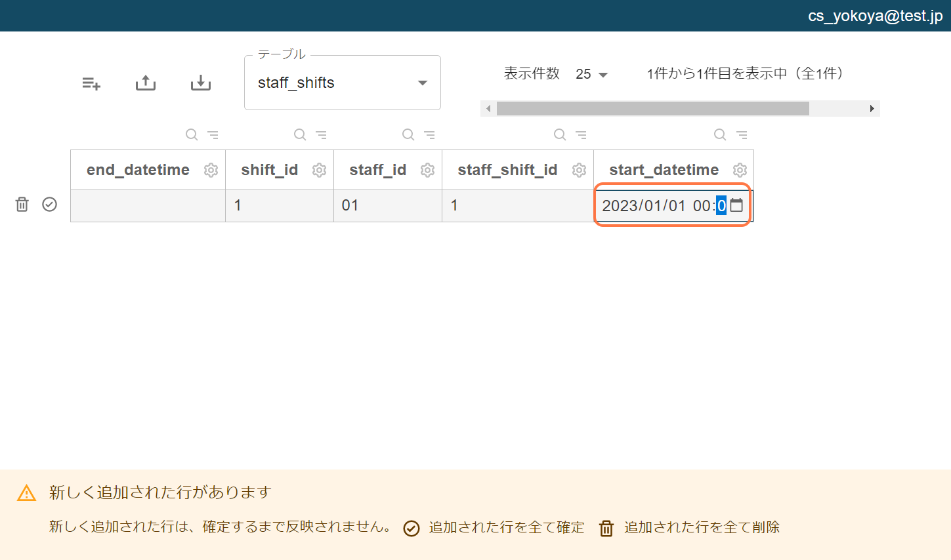The height and width of the screenshot is (560, 951).
Task: Click the cs_yokoya@test.jp account label
Action: 876,16
